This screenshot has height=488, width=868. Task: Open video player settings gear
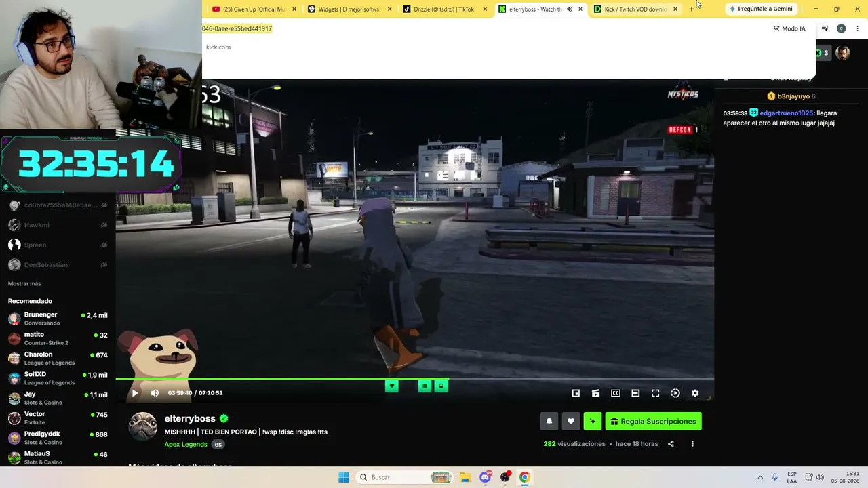click(695, 393)
